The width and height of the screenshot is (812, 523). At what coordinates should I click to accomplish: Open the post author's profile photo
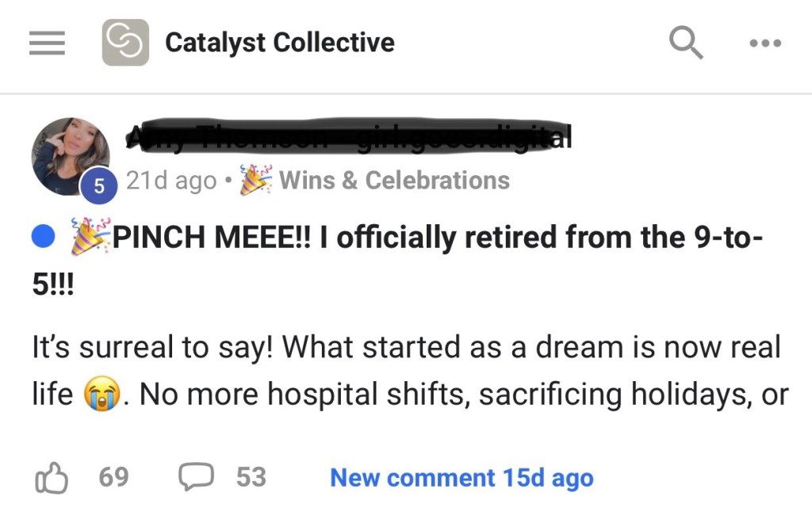70,154
